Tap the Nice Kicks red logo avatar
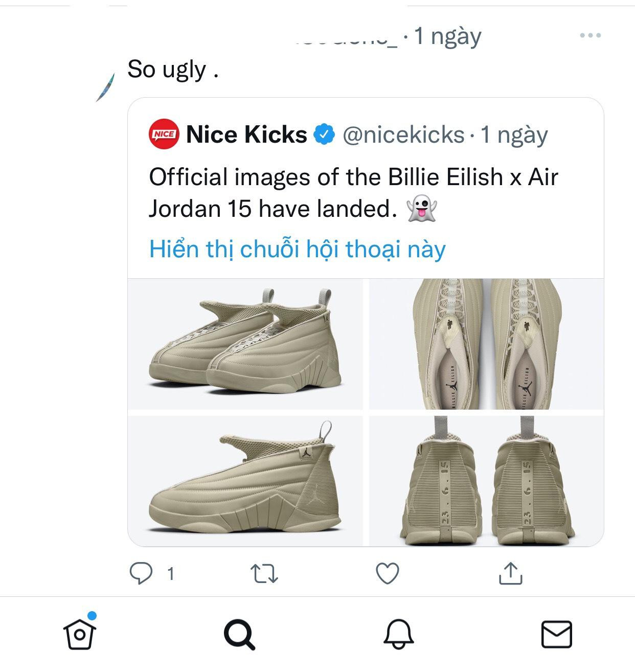The image size is (635, 672). 164,135
